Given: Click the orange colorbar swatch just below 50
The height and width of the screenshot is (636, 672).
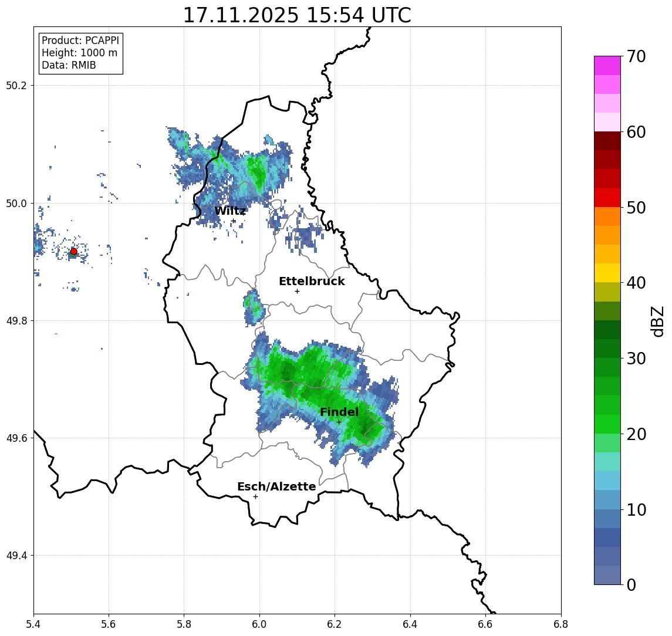Looking at the screenshot, I should [607, 216].
